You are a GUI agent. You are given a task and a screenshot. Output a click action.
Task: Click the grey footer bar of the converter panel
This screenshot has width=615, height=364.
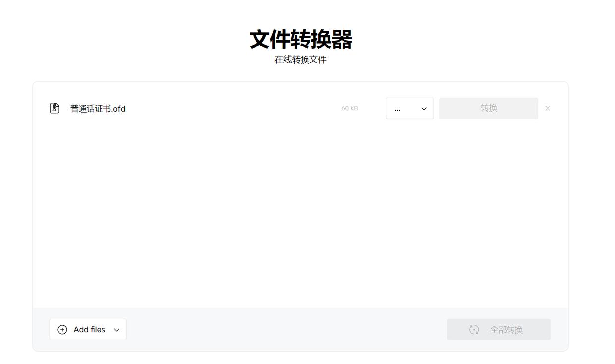[x=287, y=330]
